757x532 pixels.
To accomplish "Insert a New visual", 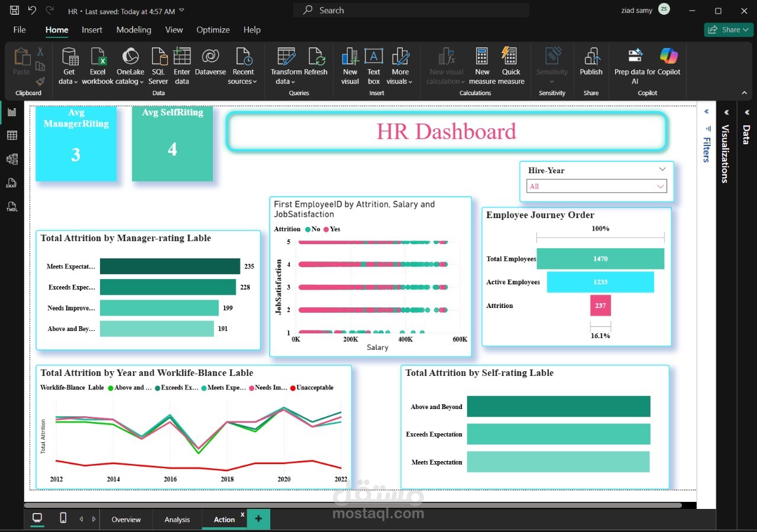I will tap(350, 66).
